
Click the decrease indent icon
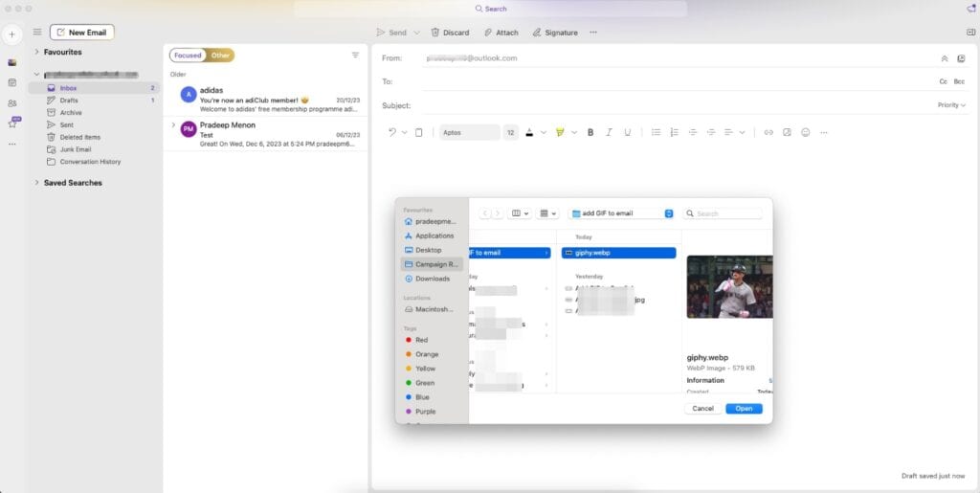point(693,132)
